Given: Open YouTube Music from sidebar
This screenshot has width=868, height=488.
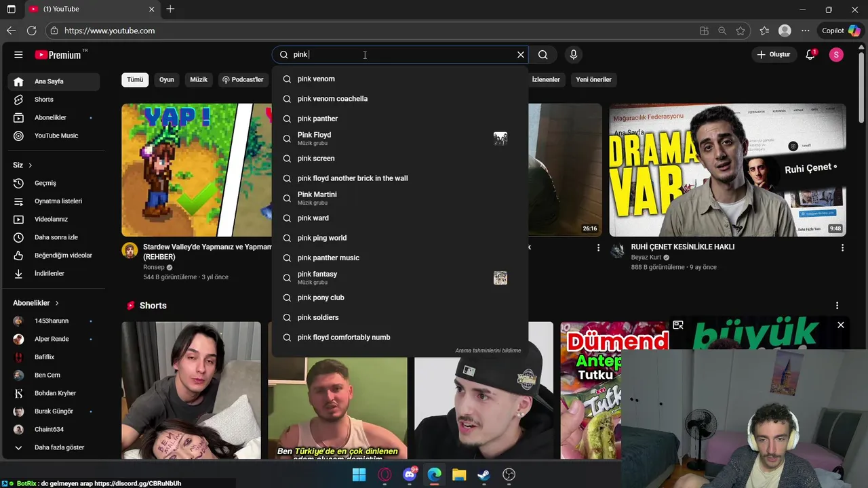Looking at the screenshot, I should click(x=54, y=136).
